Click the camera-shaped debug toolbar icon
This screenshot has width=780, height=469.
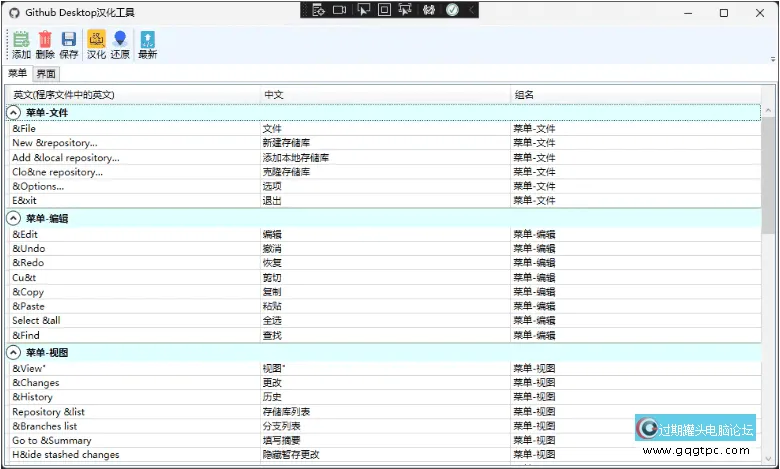tap(340, 9)
